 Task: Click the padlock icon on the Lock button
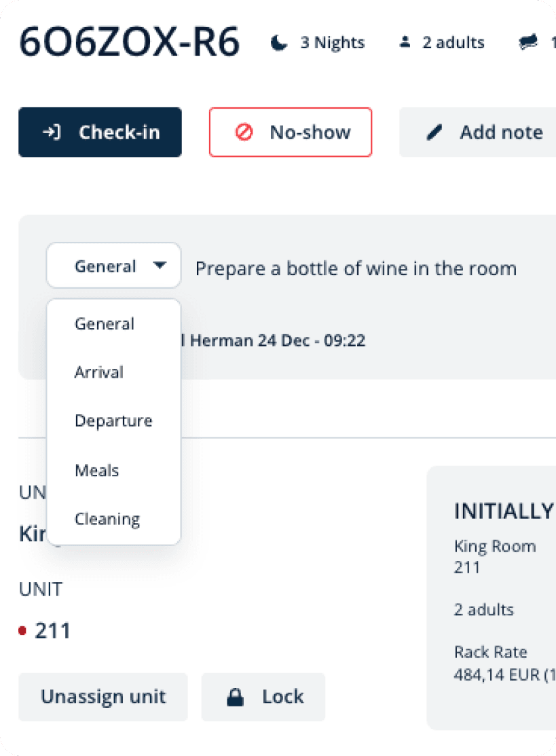click(x=235, y=697)
